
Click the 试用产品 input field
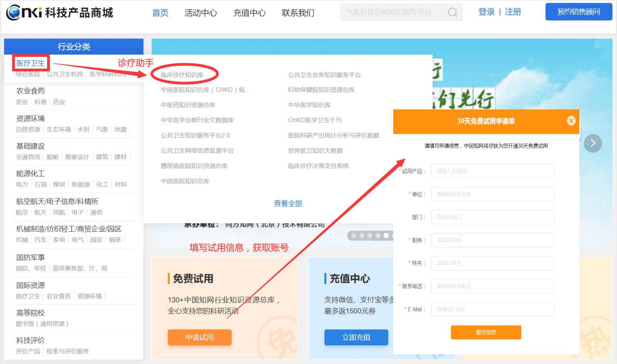tap(493, 171)
